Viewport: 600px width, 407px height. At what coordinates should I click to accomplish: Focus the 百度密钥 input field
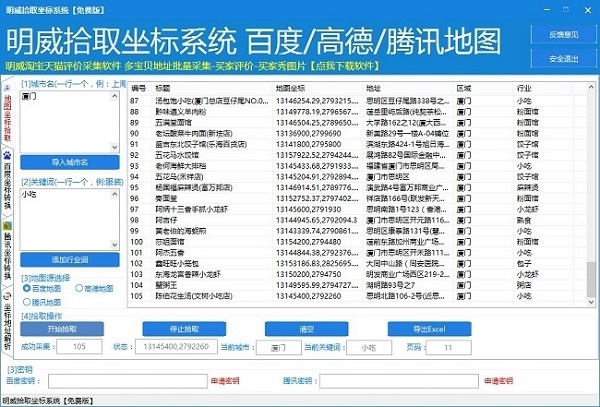128,381
